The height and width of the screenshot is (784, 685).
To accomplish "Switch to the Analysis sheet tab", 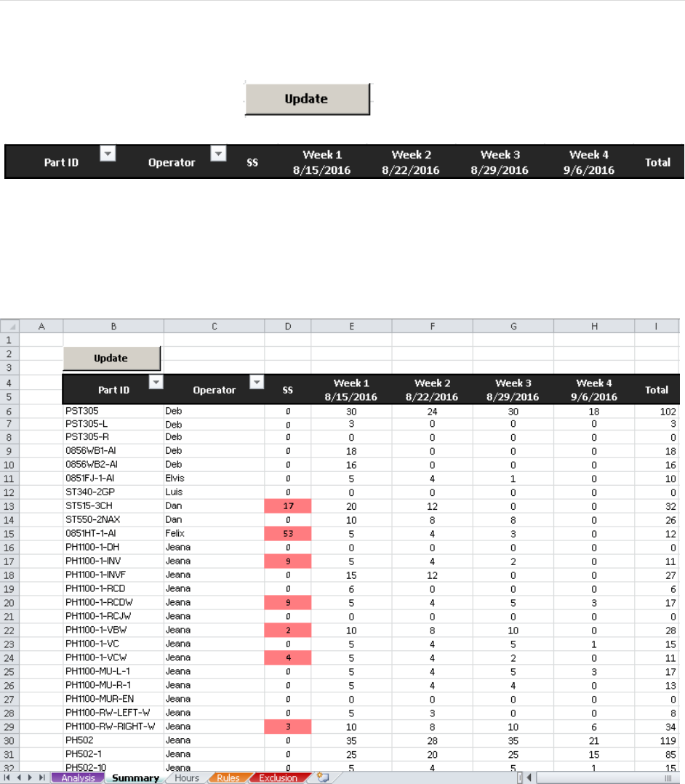I will [x=78, y=778].
